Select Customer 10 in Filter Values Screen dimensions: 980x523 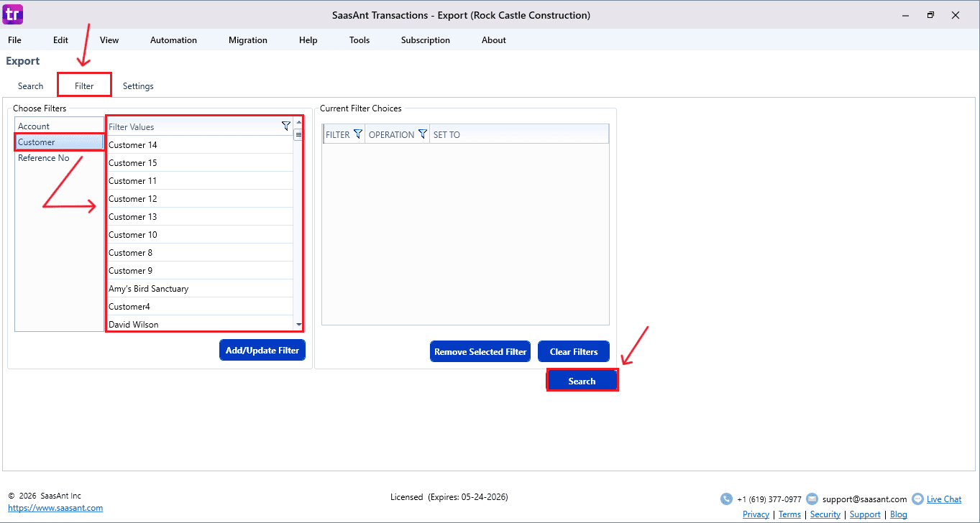point(200,235)
